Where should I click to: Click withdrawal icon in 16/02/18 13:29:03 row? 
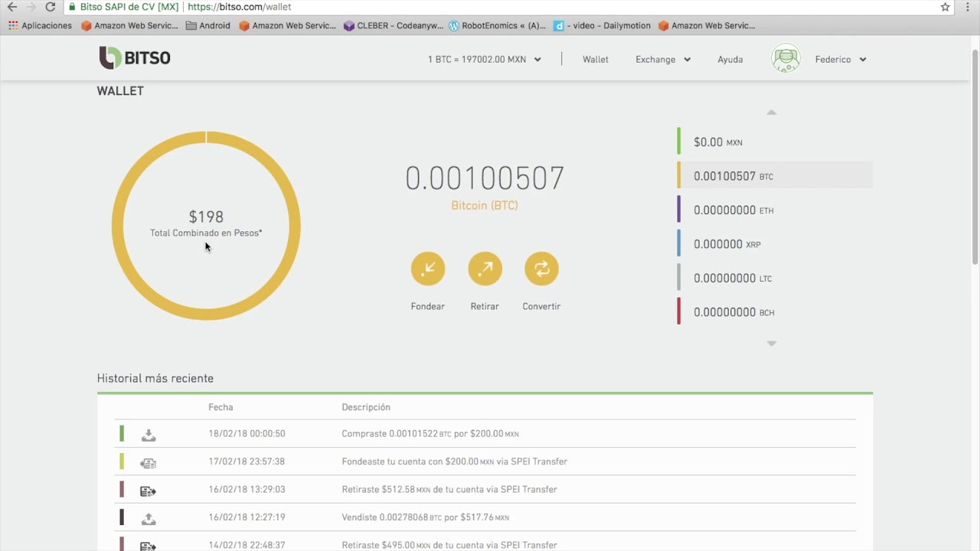tap(149, 491)
